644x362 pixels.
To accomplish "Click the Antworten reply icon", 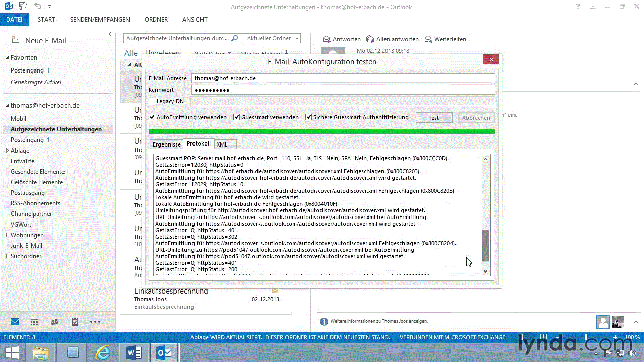I will coord(327,39).
